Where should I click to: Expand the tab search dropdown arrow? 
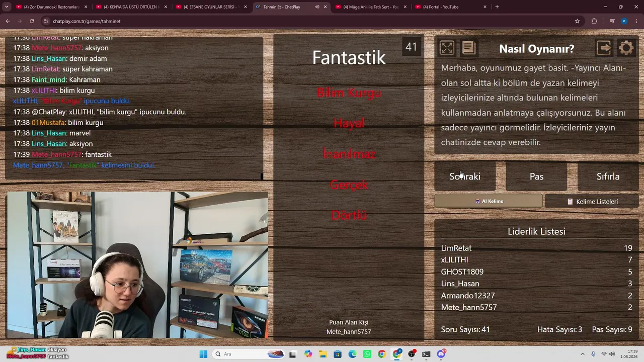pyautogui.click(x=7, y=7)
